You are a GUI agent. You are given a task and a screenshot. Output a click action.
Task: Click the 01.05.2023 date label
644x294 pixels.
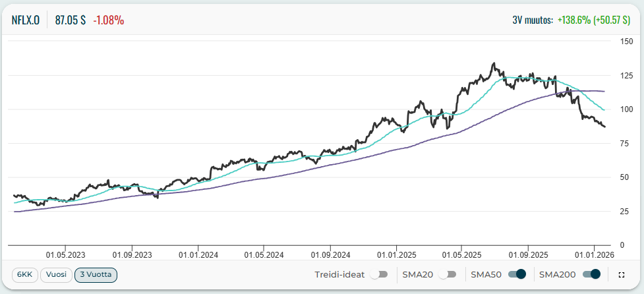tap(65, 253)
